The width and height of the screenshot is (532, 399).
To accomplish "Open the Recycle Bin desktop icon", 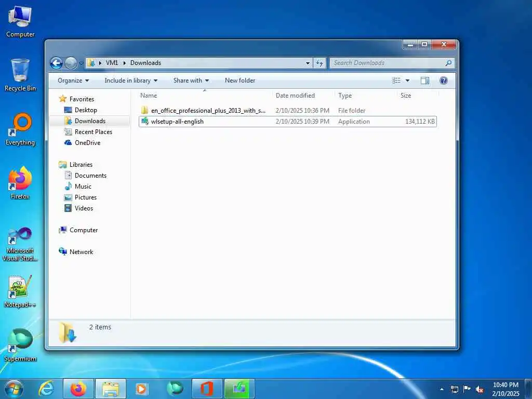I will (x=20, y=75).
